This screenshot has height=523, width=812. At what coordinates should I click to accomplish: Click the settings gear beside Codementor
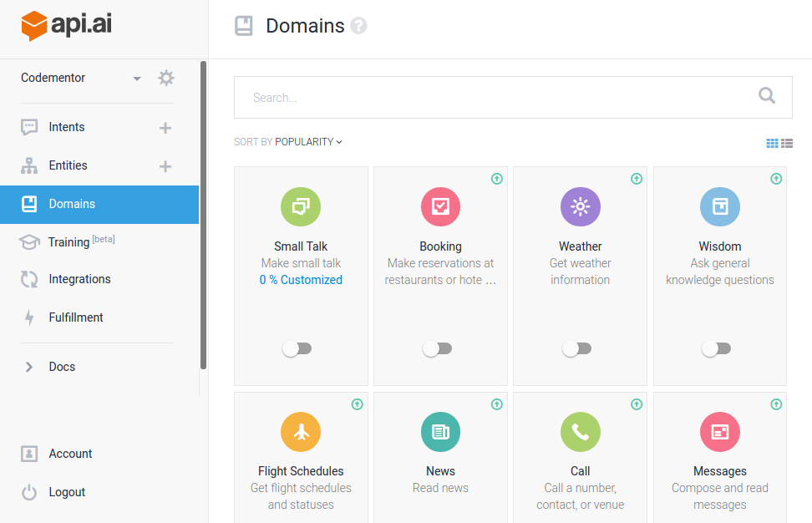click(166, 78)
